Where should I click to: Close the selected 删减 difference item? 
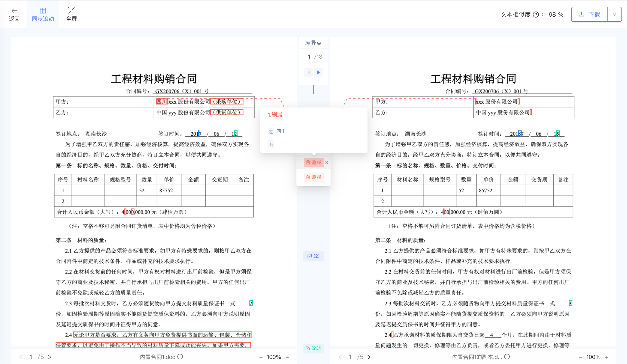pos(327,162)
